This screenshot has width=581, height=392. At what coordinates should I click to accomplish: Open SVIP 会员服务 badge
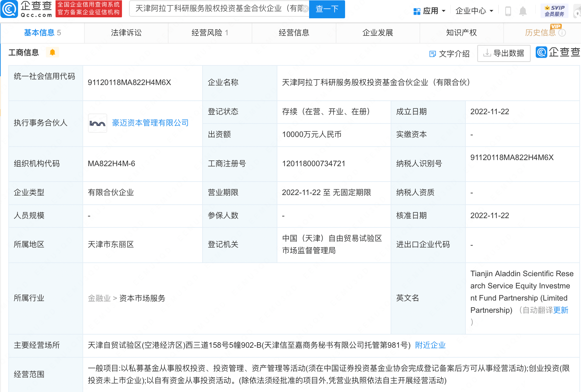coord(554,11)
